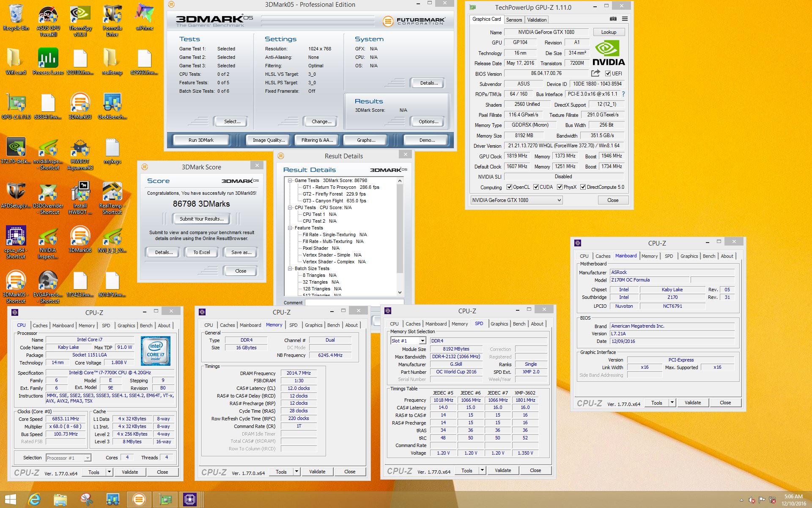Open 3DMark03 desktop shortcut
This screenshot has width=812, height=508.
tap(80, 106)
